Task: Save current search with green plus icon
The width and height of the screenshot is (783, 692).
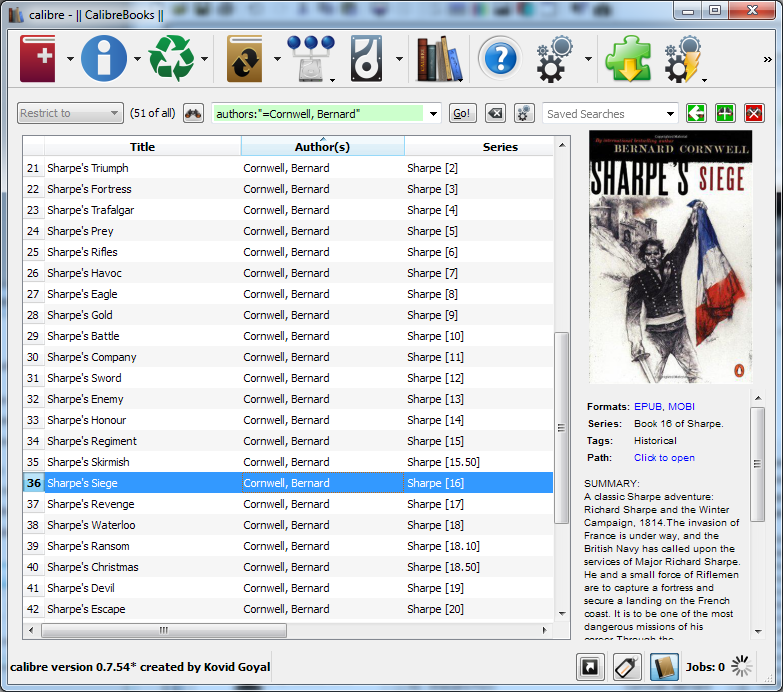Action: tap(725, 113)
